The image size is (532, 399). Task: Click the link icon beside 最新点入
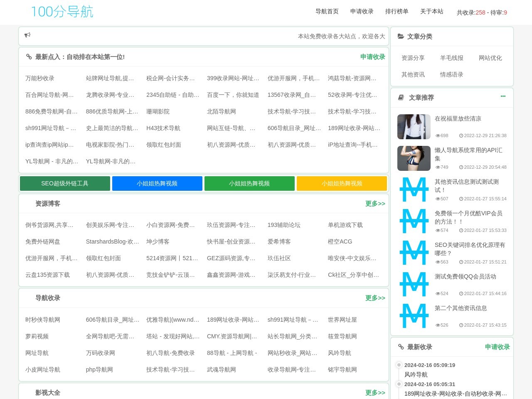(x=29, y=57)
